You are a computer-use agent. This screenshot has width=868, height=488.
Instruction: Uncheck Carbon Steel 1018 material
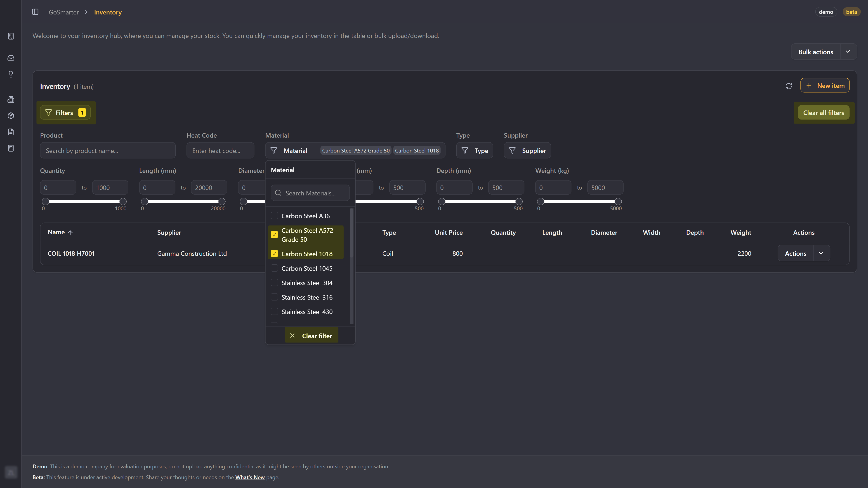pyautogui.click(x=274, y=253)
